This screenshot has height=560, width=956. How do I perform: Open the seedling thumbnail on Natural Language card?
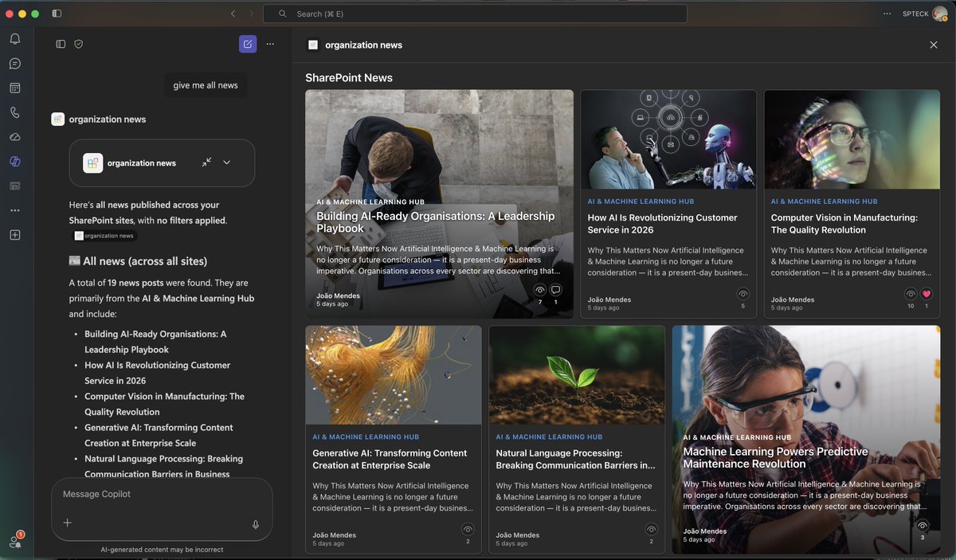coord(577,375)
